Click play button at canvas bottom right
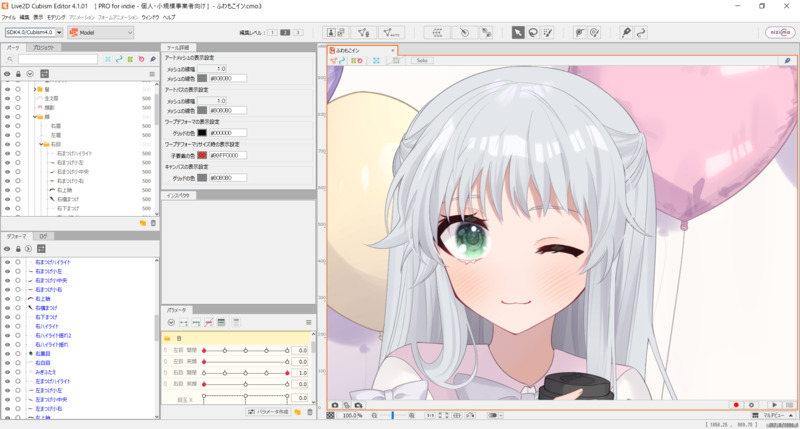This screenshot has width=800, height=429. point(774,405)
